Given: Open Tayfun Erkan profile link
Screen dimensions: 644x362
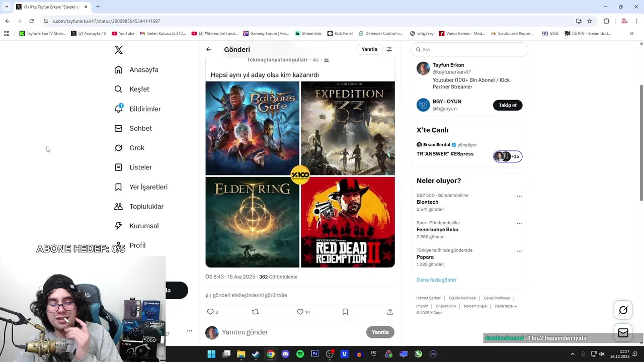Looking at the screenshot, I should click(x=448, y=65).
